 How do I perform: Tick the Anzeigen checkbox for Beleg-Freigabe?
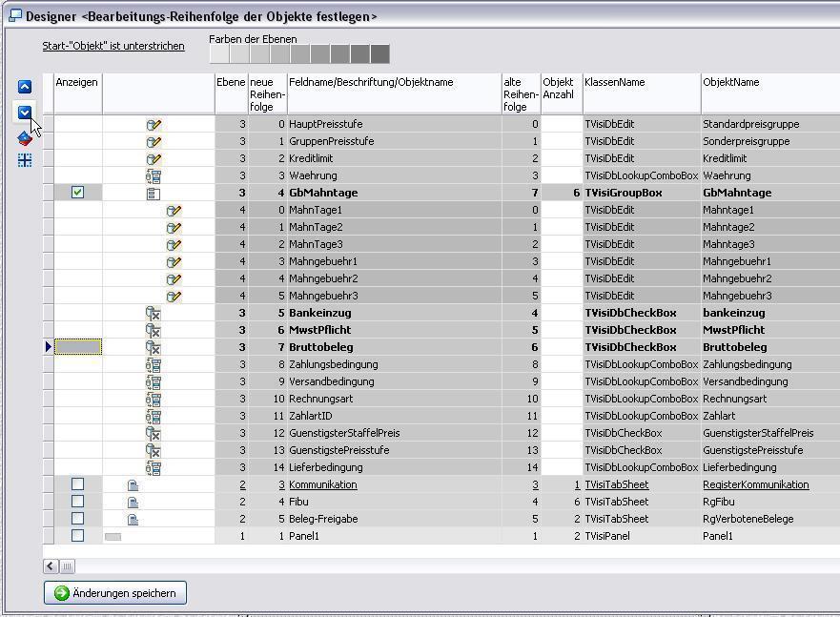78,519
